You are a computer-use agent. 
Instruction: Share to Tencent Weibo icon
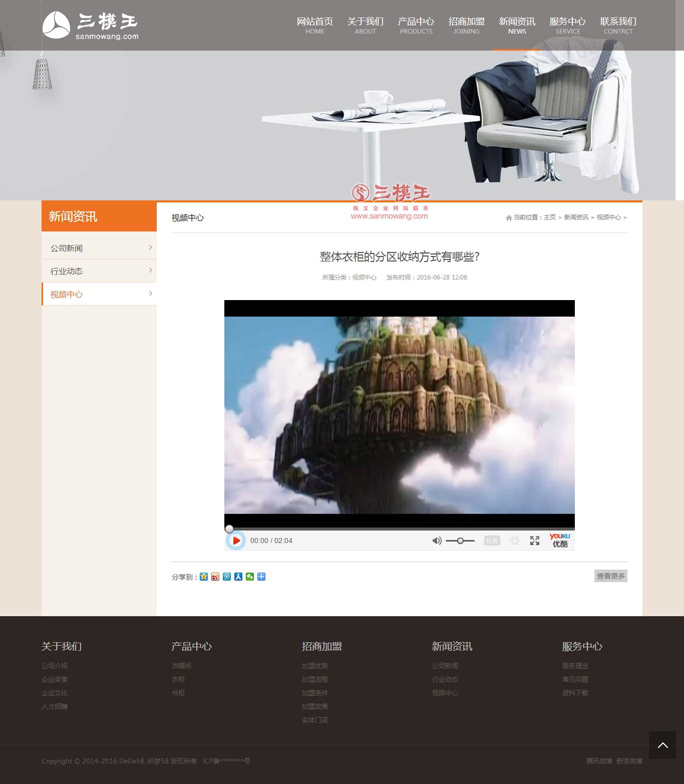click(x=227, y=577)
